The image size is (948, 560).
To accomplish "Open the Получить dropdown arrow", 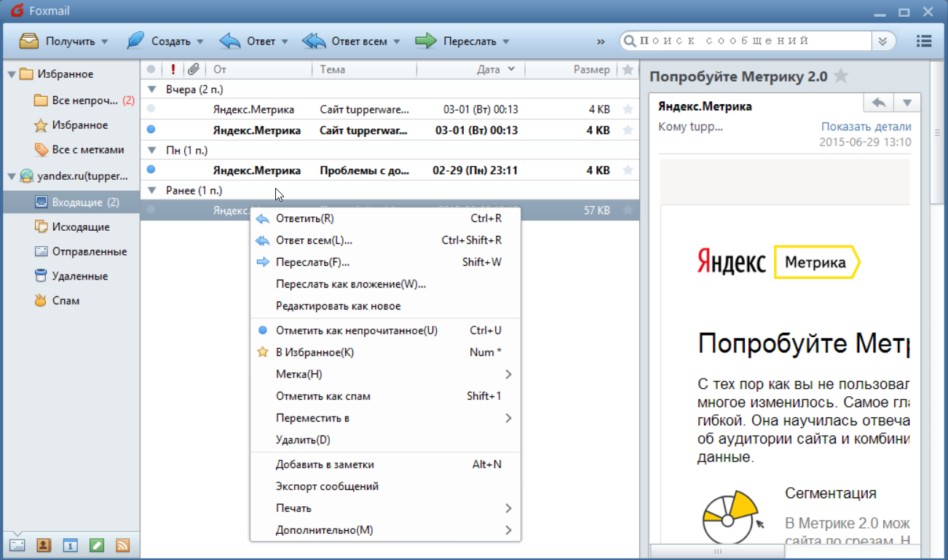I will tap(105, 42).
